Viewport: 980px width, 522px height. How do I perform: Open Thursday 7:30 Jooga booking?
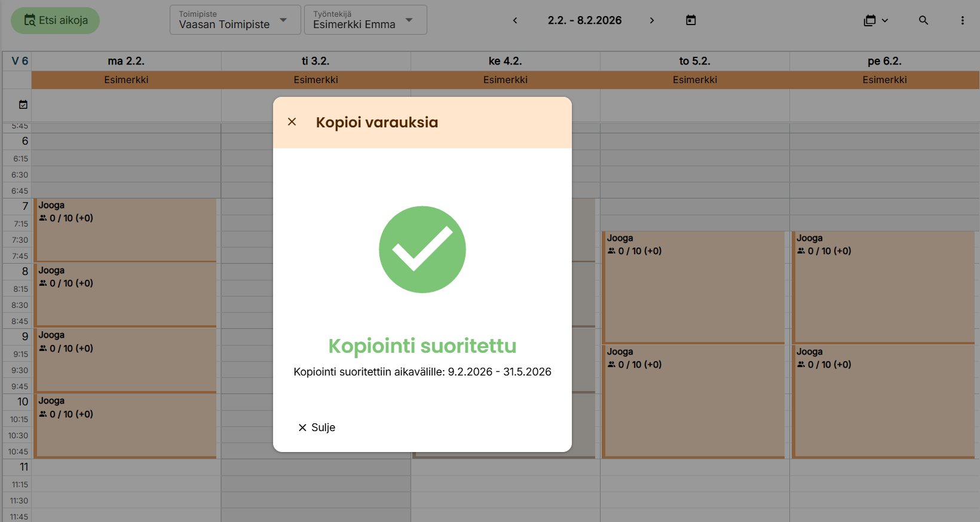pos(693,287)
